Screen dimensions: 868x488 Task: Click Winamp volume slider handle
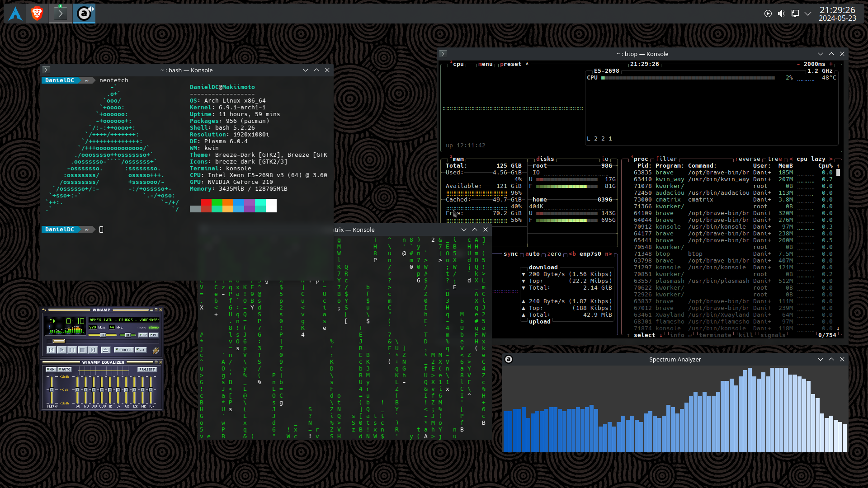pyautogui.click(x=103, y=335)
